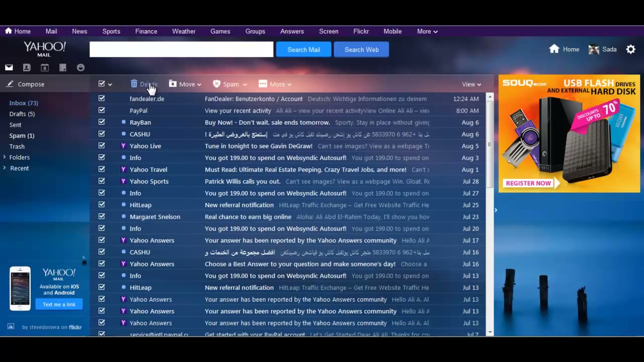Click the Search Web button

point(361,49)
